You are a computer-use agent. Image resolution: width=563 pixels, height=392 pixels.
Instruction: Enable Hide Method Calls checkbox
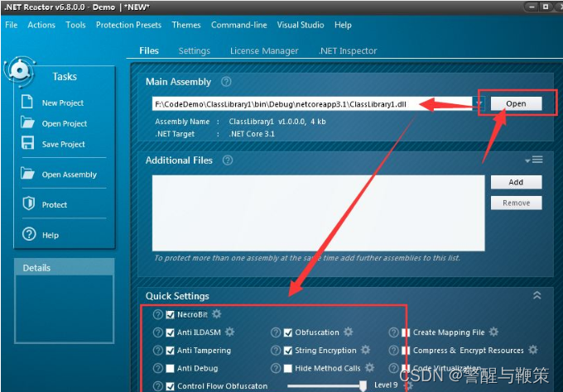288,369
